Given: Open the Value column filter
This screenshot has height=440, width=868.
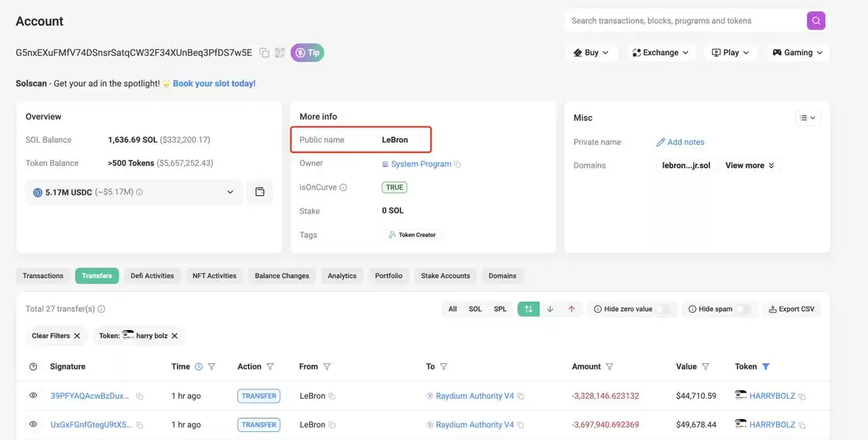Looking at the screenshot, I should click(706, 366).
